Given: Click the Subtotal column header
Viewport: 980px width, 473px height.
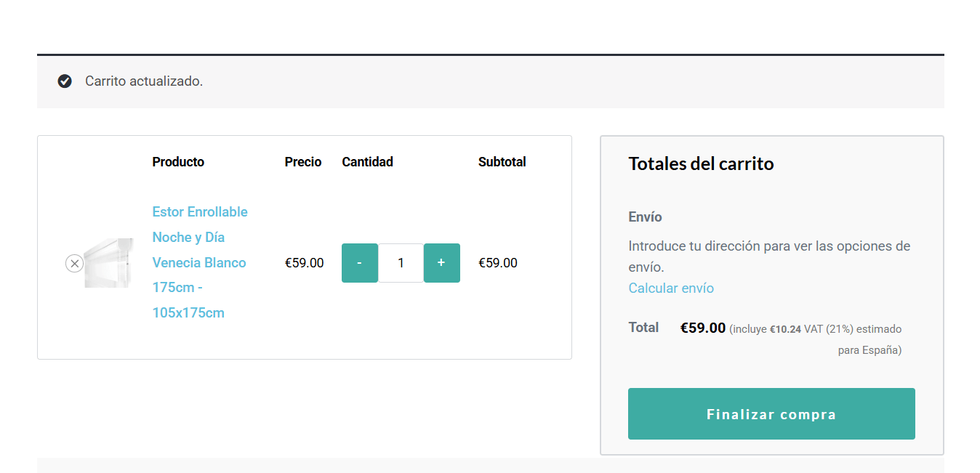Looking at the screenshot, I should [x=502, y=162].
